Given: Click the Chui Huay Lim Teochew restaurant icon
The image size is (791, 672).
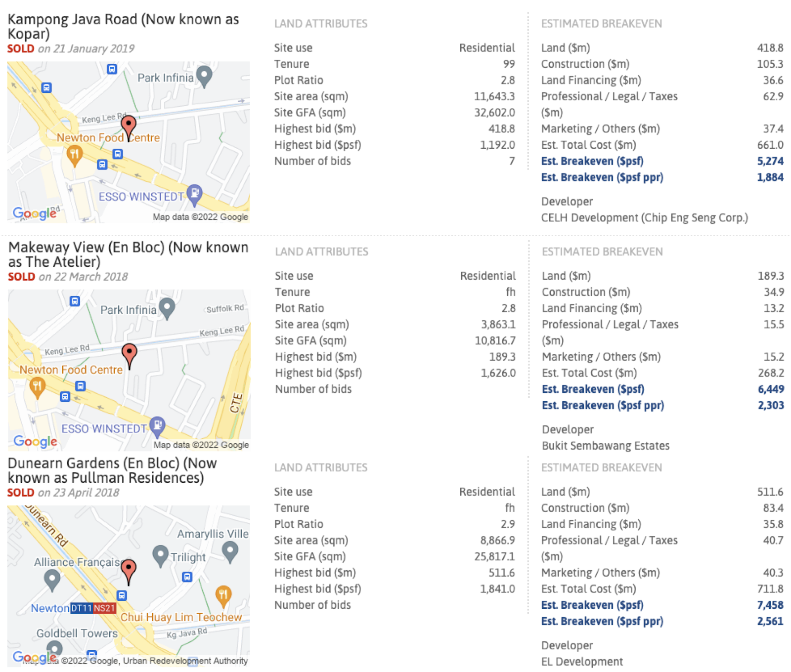Looking at the screenshot, I should (223, 596).
